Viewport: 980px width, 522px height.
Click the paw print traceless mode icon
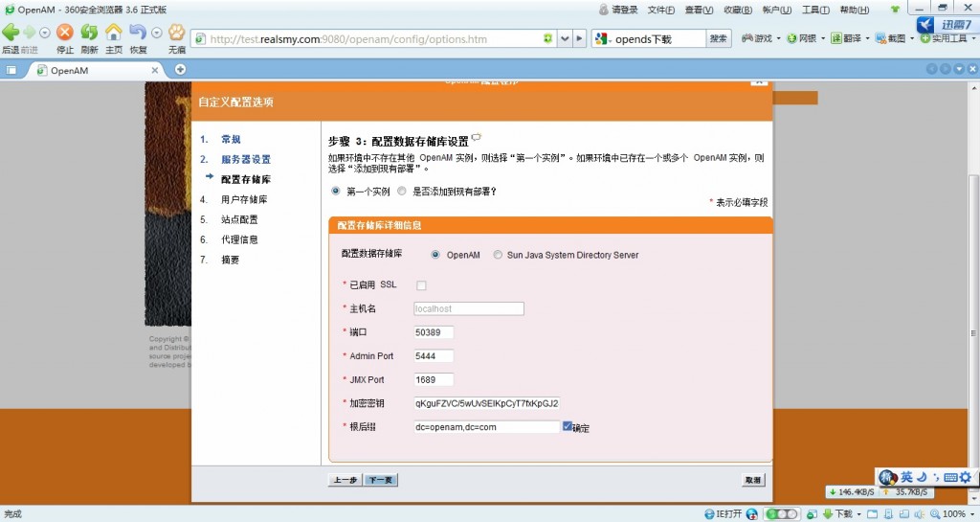pyautogui.click(x=177, y=32)
